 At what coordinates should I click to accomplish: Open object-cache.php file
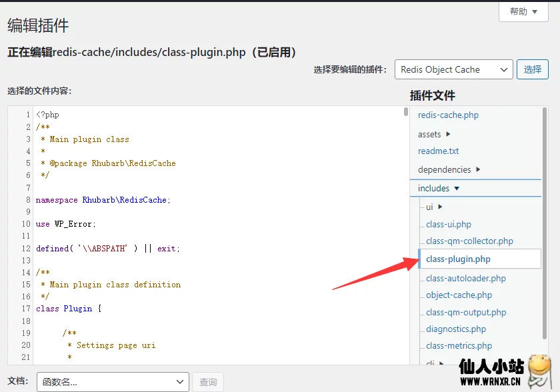[459, 295]
